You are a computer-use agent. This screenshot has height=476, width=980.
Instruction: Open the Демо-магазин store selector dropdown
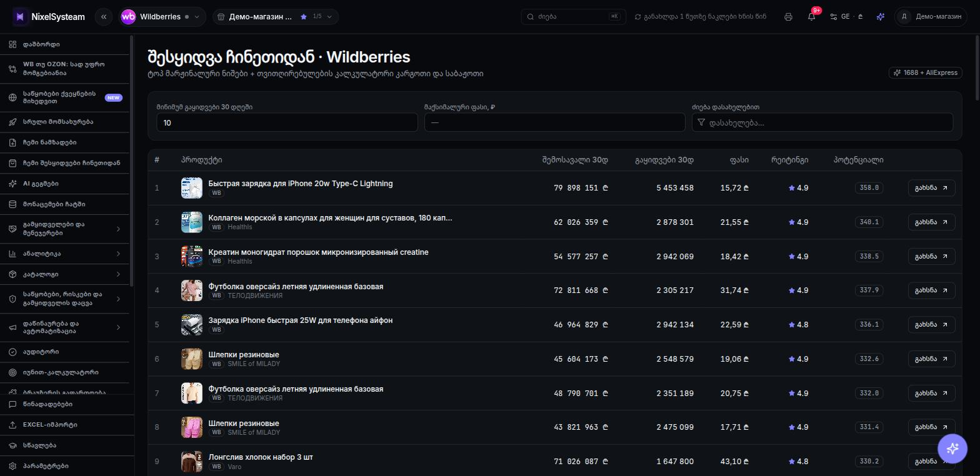pos(276,17)
